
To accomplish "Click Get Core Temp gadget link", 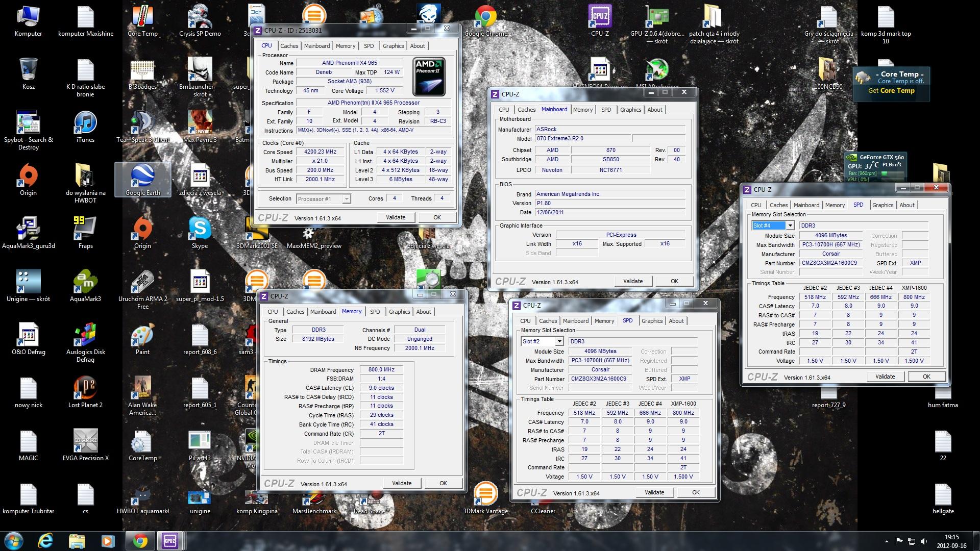I will (x=891, y=91).
